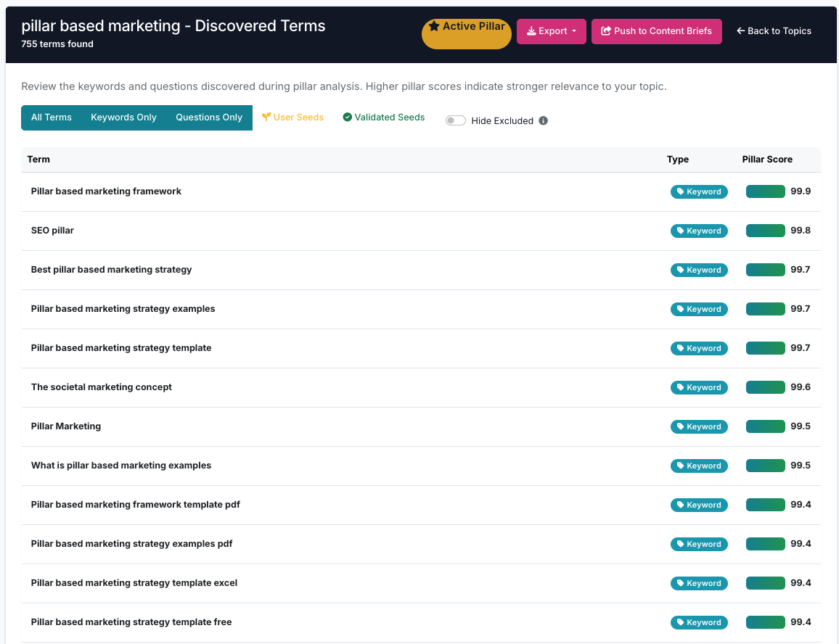This screenshot has width=839, height=644.
Task: Click score bar in The societal marketing concept row
Action: point(765,387)
